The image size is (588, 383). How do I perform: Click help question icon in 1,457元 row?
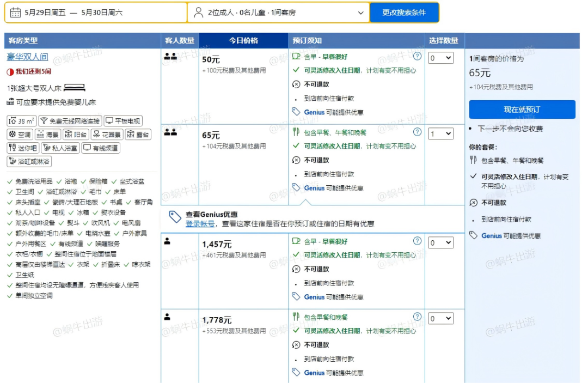coord(417,241)
